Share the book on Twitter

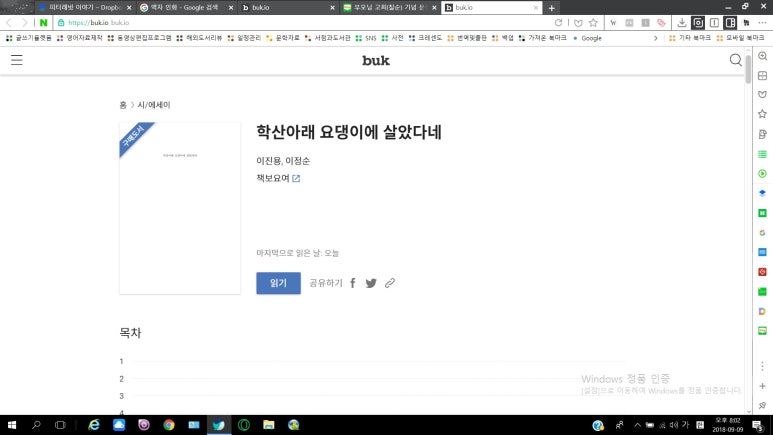[371, 283]
